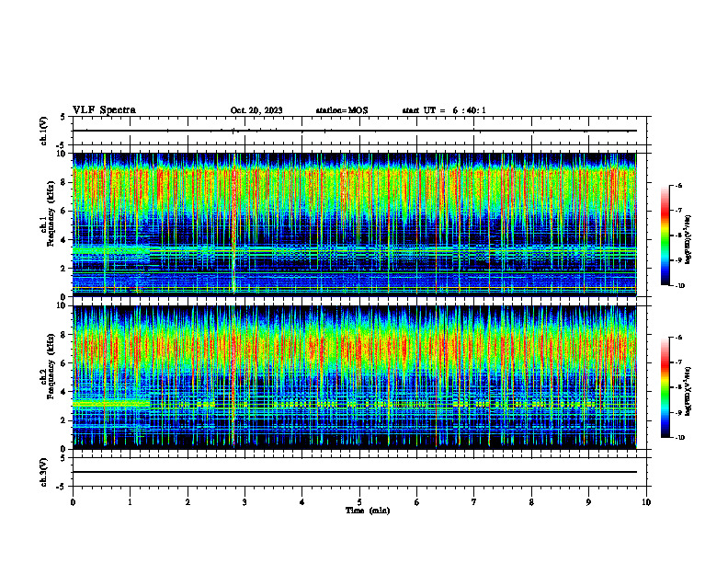
Task: Click time axis tick label "8"
Action: (x=531, y=502)
